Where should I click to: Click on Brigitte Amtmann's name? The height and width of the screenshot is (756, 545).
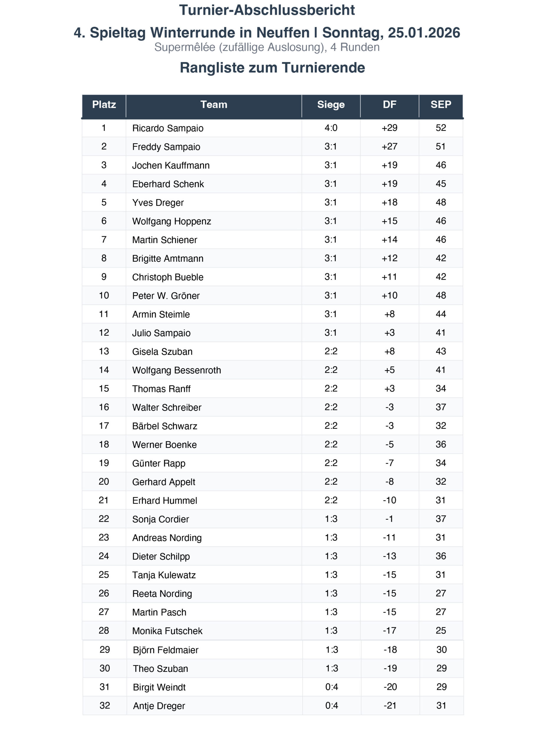tap(168, 259)
